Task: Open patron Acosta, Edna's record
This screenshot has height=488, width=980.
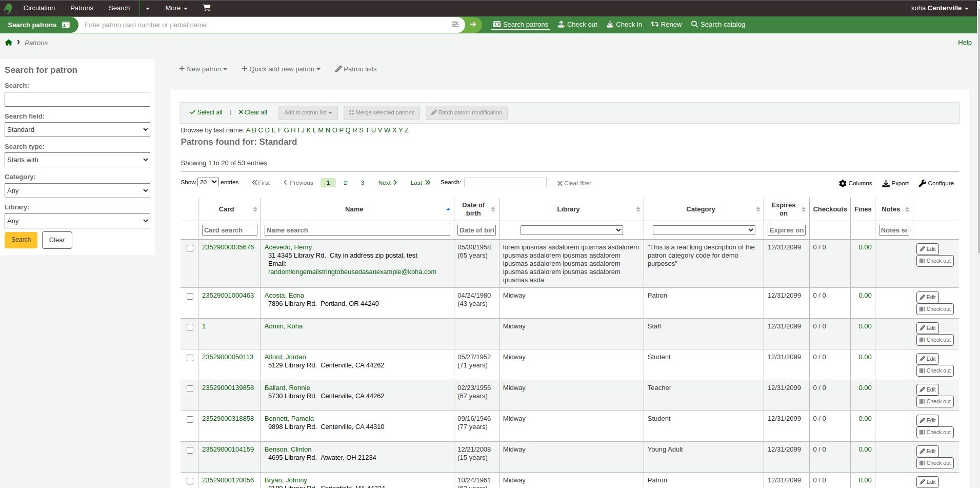Action: click(284, 296)
